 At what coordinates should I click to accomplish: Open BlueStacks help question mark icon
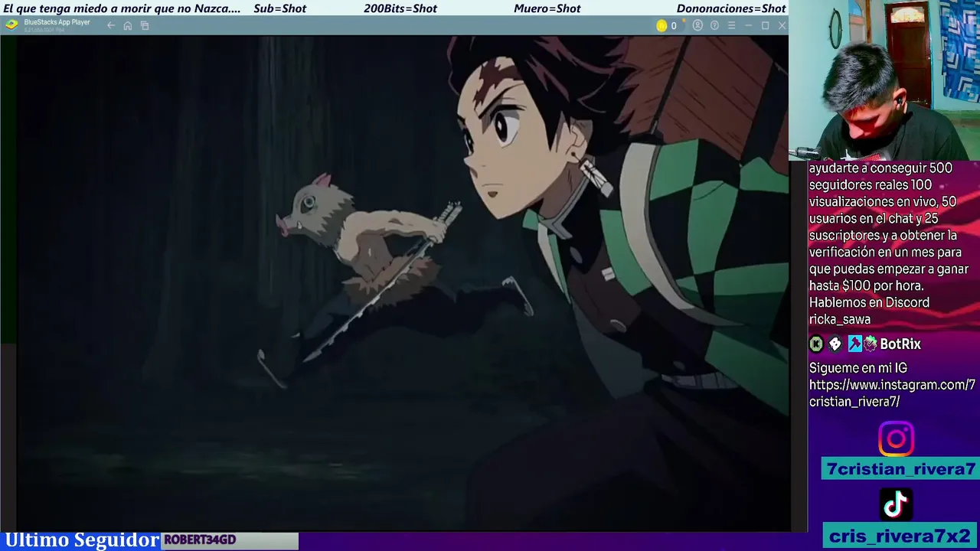point(714,25)
